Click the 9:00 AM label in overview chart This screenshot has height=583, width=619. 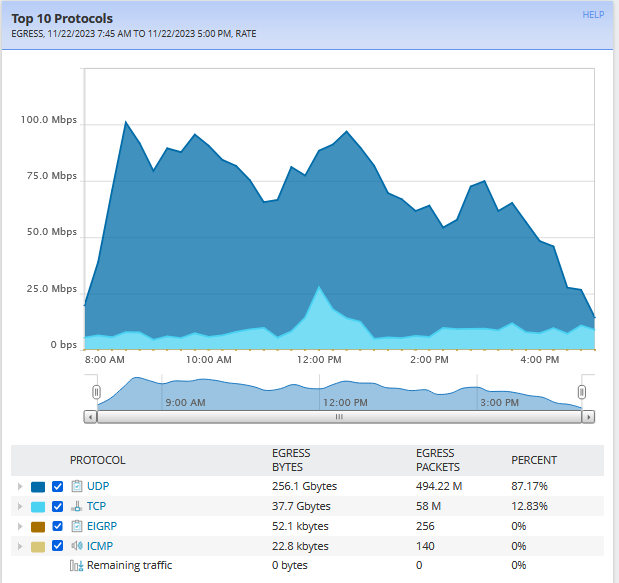coord(185,403)
